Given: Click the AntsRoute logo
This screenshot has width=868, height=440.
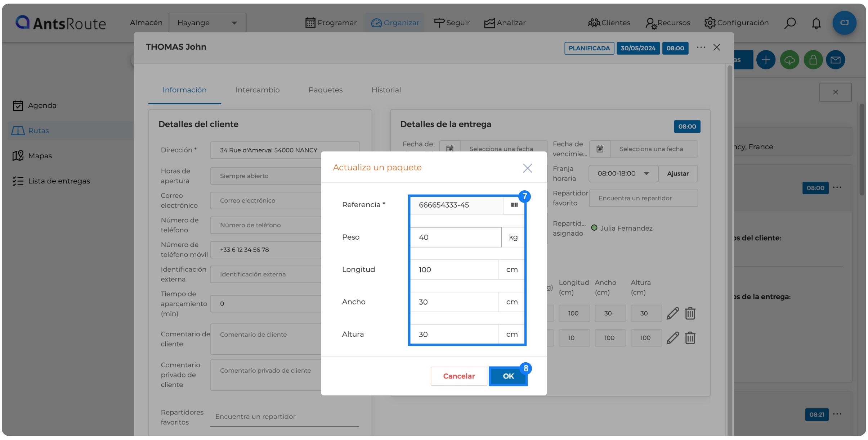Looking at the screenshot, I should point(61,23).
